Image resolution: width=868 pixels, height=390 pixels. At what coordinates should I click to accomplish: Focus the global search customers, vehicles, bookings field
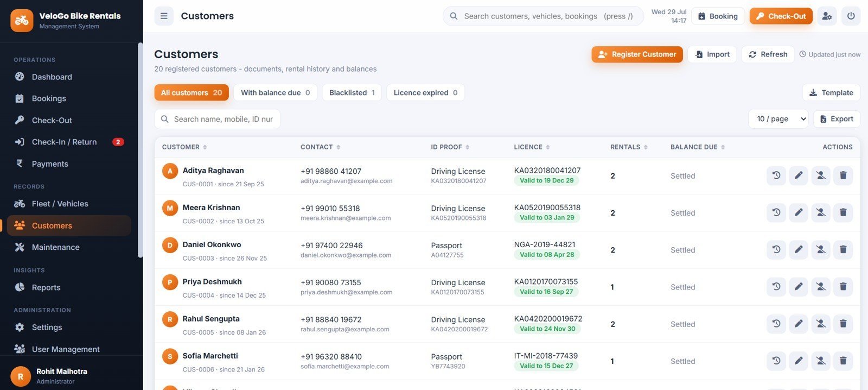(x=543, y=16)
